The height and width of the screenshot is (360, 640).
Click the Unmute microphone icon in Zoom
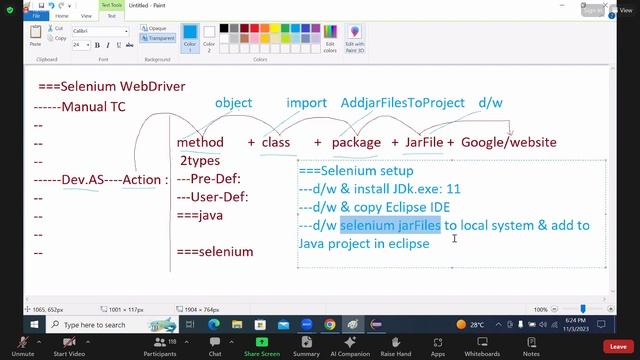click(x=22, y=342)
